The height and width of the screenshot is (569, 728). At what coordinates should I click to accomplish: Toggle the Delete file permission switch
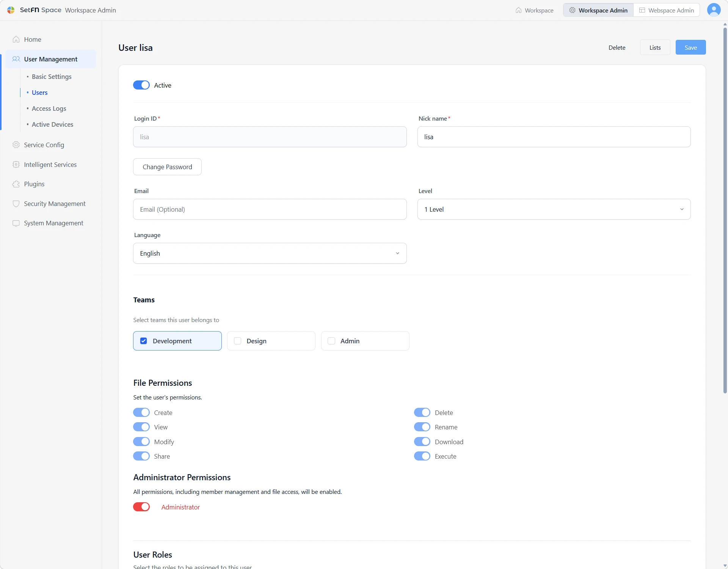pos(422,412)
